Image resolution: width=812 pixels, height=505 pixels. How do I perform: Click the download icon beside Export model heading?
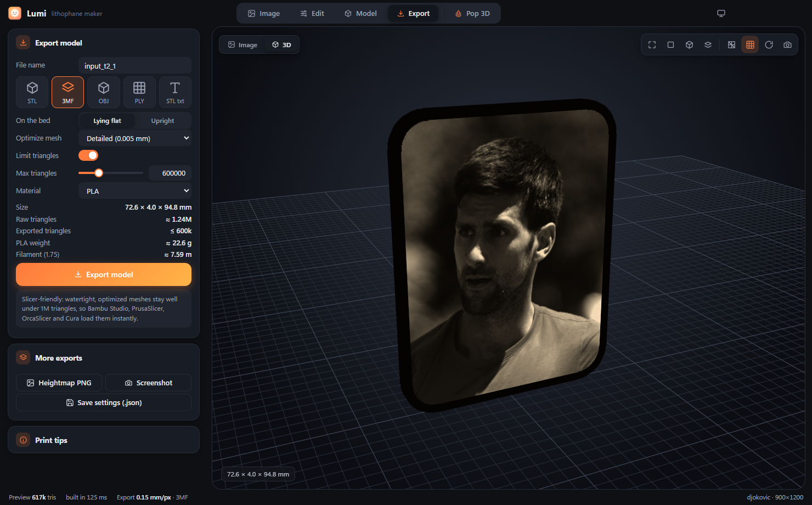[x=23, y=42]
